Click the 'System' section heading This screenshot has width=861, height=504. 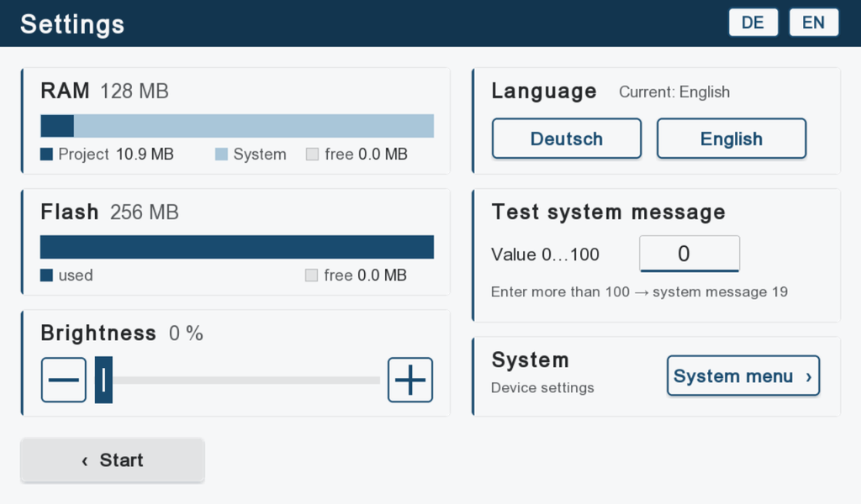click(531, 360)
